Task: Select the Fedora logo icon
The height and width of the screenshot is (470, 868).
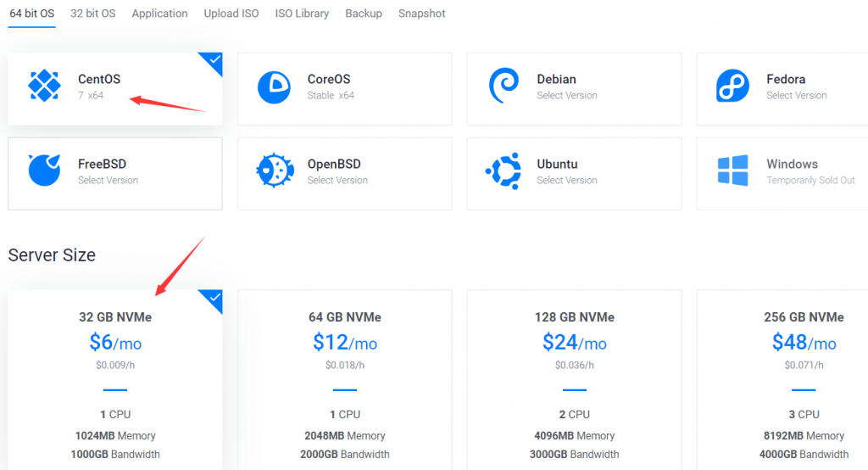Action: tap(732, 86)
